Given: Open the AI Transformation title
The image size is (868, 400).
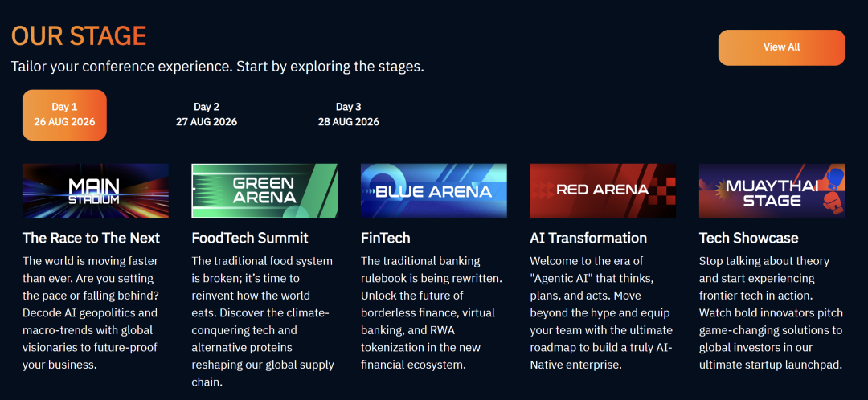Looking at the screenshot, I should [588, 238].
